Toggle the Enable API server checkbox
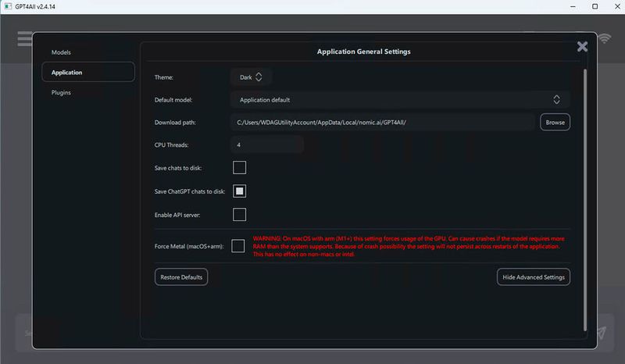625x364 pixels. (x=239, y=215)
